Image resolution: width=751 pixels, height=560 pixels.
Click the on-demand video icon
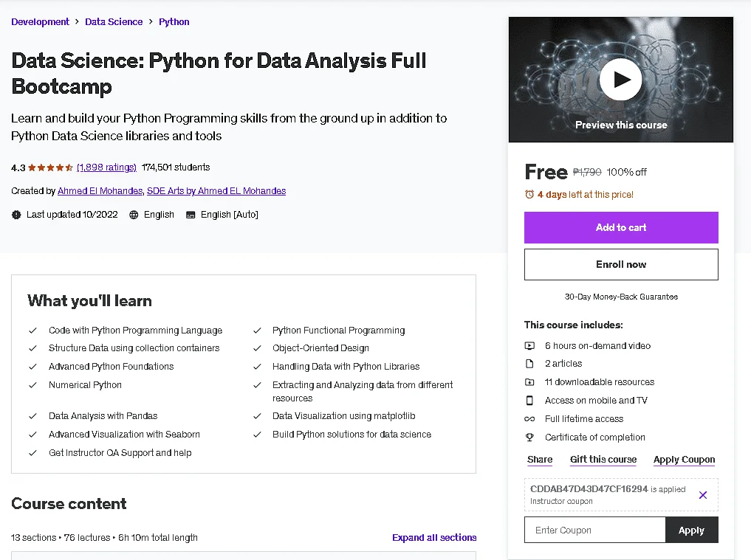pos(529,345)
